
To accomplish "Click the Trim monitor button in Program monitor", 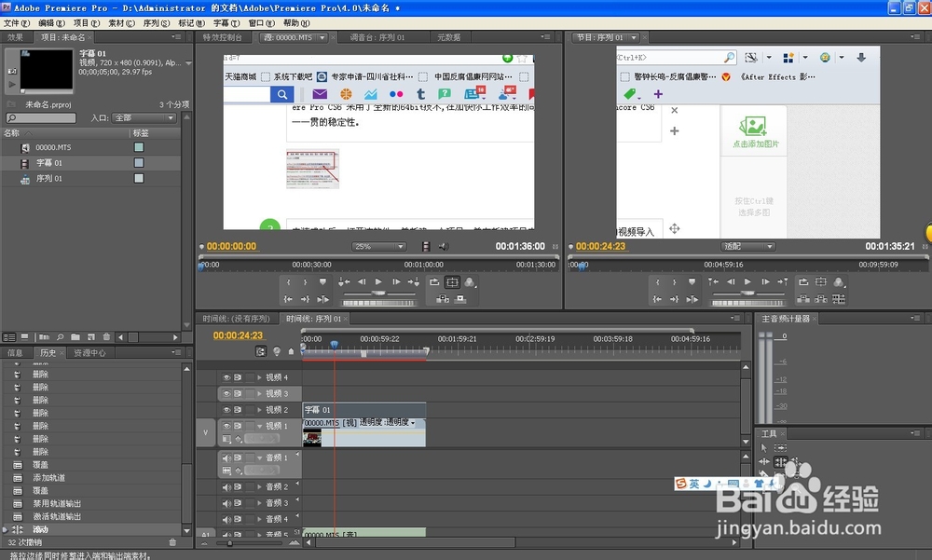I will [x=839, y=299].
